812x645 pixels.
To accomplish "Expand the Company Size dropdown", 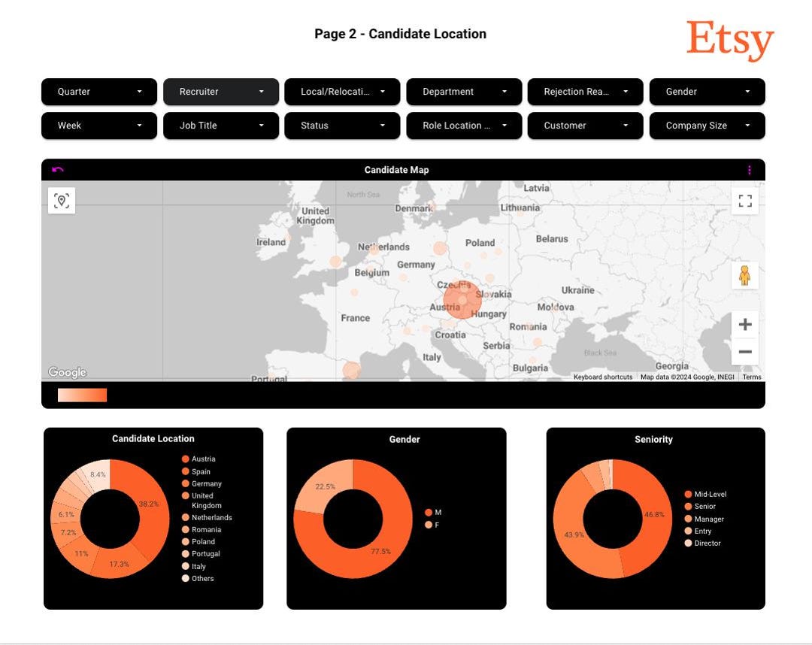I will [x=707, y=126].
